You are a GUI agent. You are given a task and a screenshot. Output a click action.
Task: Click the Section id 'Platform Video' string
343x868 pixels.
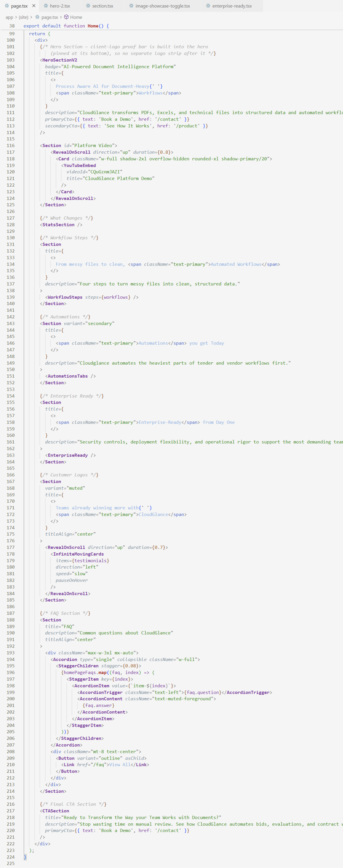coord(94,146)
